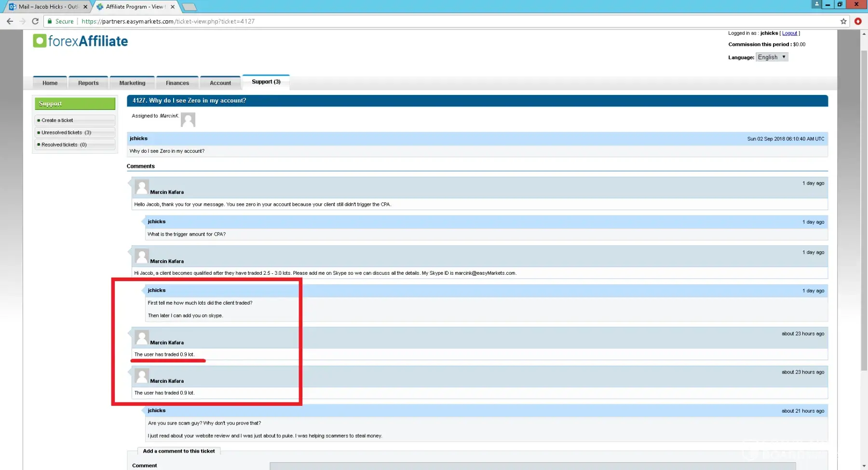Reload the page with refresh icon
Image resolution: width=868 pixels, height=470 pixels.
pyautogui.click(x=35, y=21)
